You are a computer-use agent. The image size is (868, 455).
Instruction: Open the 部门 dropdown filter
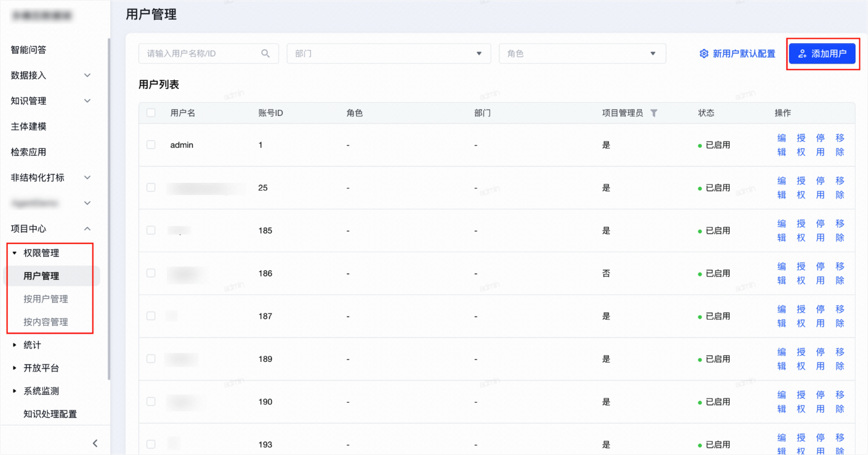pos(389,54)
